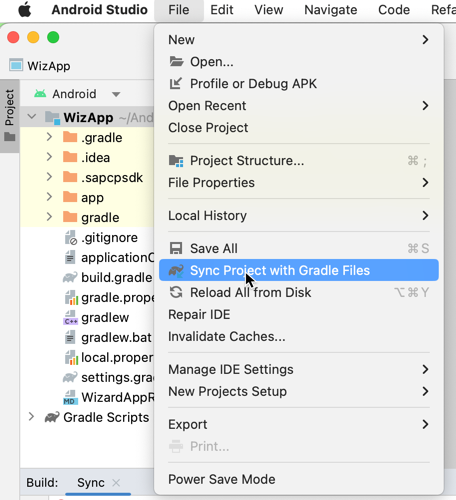Select the application file below .gitignore
The height and width of the screenshot is (500, 456).
pos(117,258)
